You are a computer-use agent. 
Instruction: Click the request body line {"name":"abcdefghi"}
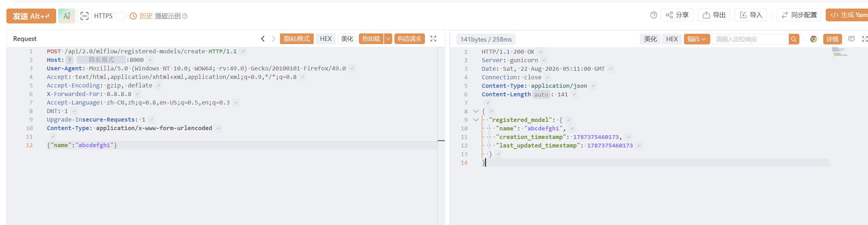pyautogui.click(x=82, y=145)
